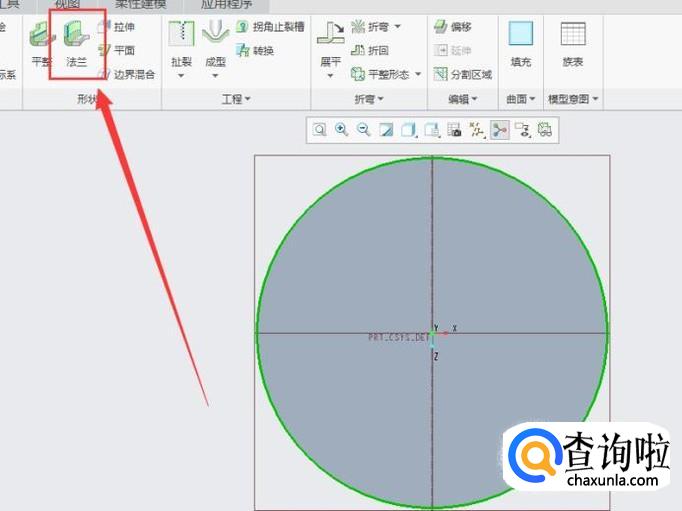Expand the 曲面 group menu
Image resolution: width=682 pixels, height=511 pixels.
click(x=521, y=99)
